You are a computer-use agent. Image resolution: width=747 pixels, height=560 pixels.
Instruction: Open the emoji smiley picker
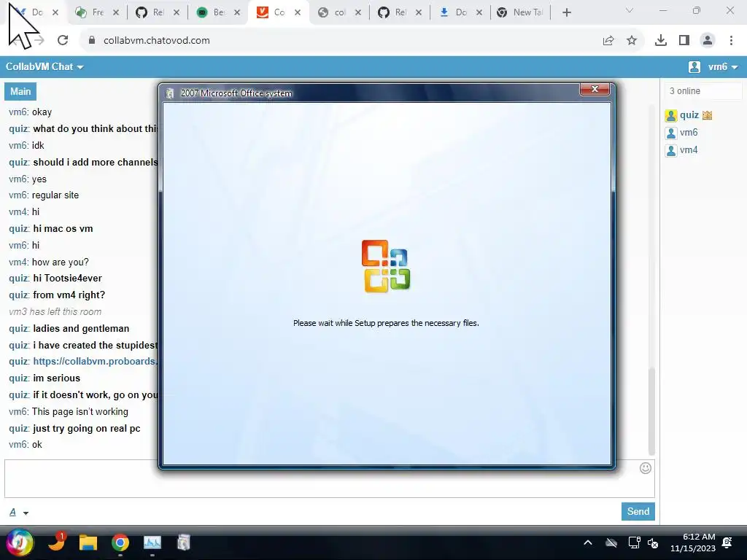point(645,468)
